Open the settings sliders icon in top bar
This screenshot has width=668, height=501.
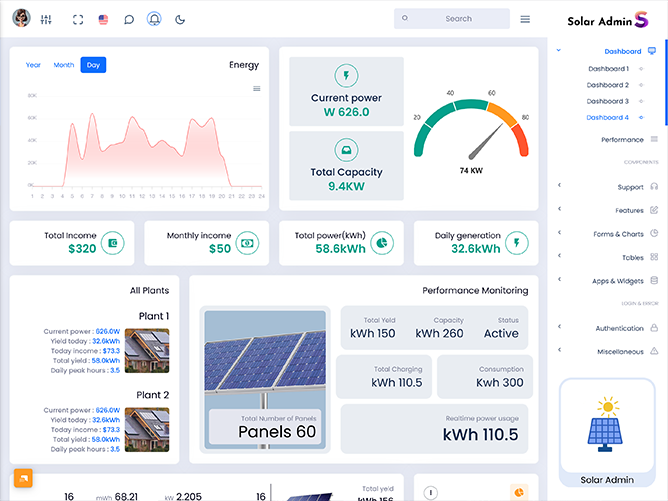pyautogui.click(x=46, y=19)
